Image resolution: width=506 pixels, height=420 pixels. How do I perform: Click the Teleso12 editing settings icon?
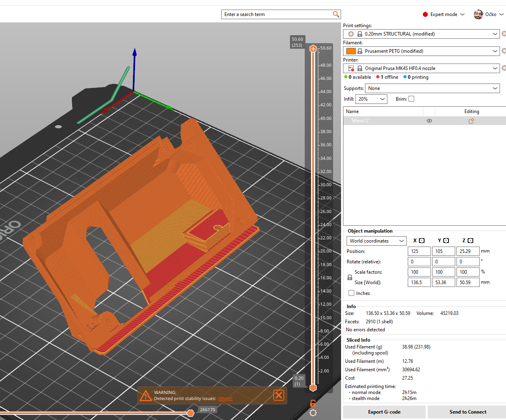click(471, 121)
